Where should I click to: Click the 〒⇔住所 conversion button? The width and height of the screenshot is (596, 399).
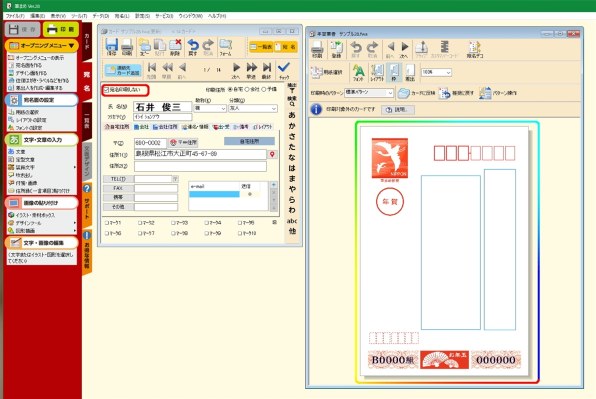[184, 142]
